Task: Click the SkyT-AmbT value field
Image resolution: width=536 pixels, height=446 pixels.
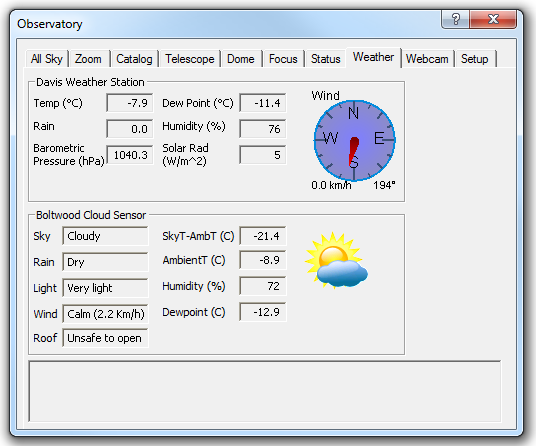Action: tap(263, 236)
